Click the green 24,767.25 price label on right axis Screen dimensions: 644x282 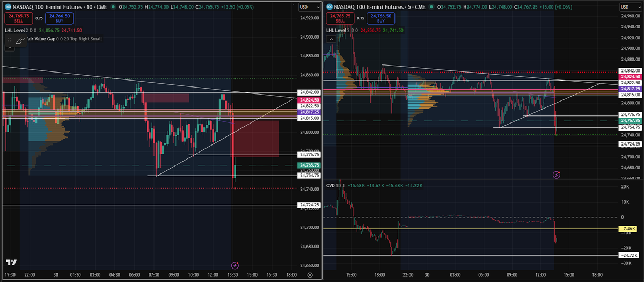[631, 121]
